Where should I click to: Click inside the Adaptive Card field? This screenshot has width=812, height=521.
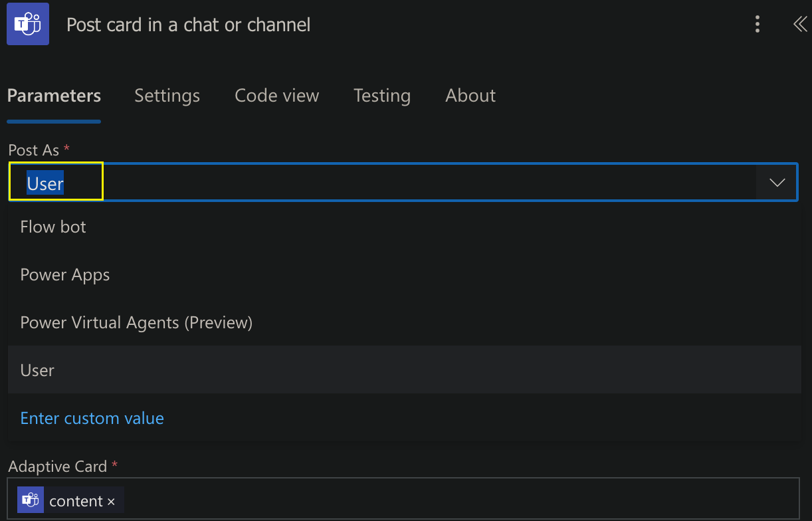point(403,498)
